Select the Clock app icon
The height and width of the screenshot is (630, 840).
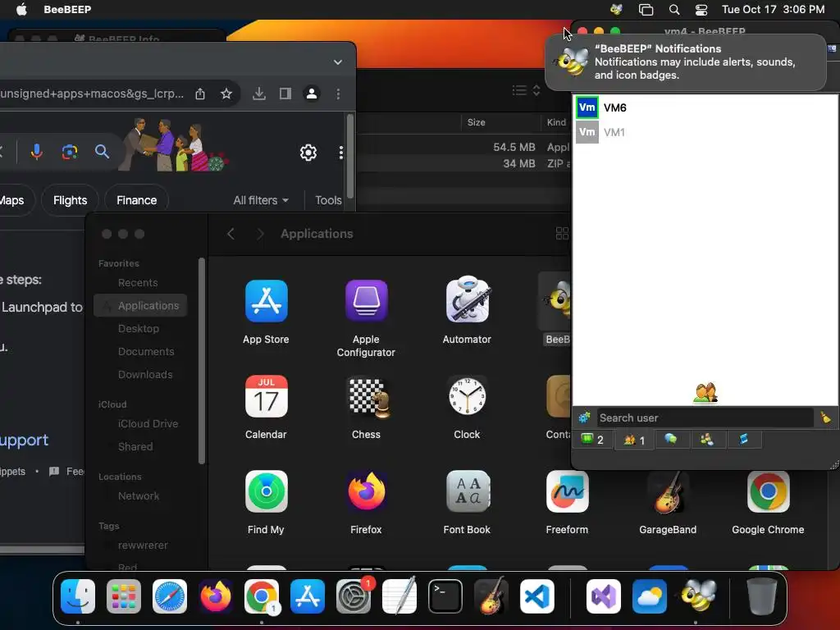[467, 396]
